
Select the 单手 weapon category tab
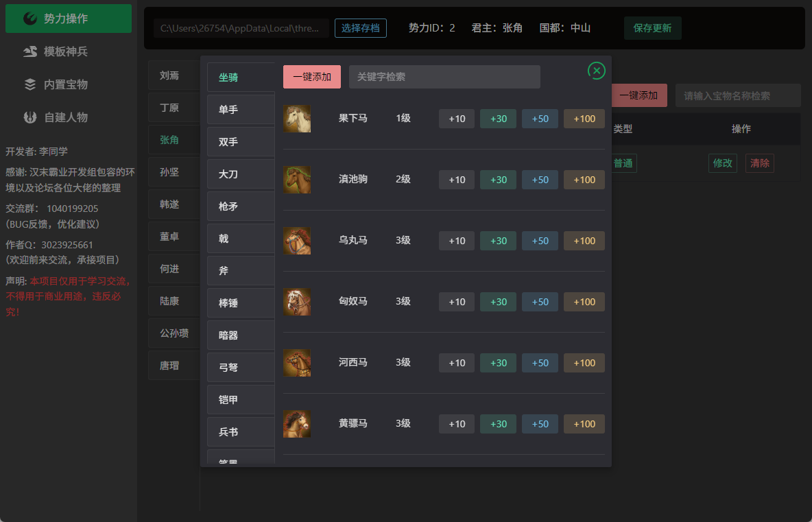point(241,109)
